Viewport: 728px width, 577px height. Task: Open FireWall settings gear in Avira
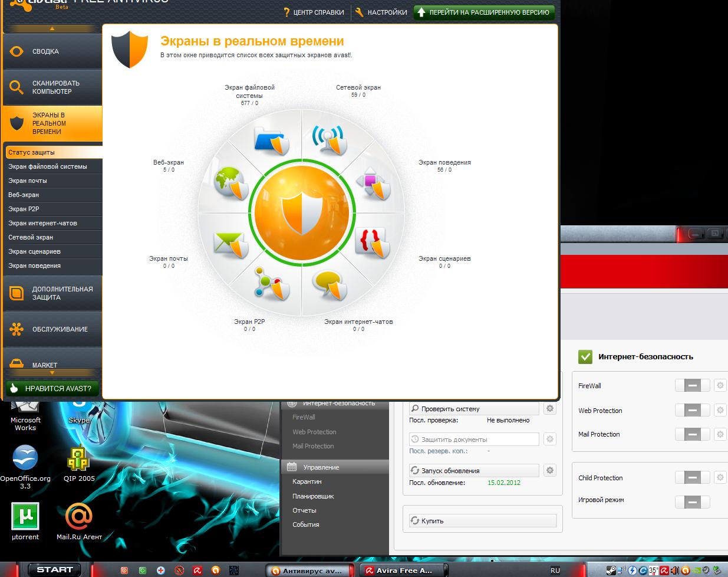[x=720, y=386]
